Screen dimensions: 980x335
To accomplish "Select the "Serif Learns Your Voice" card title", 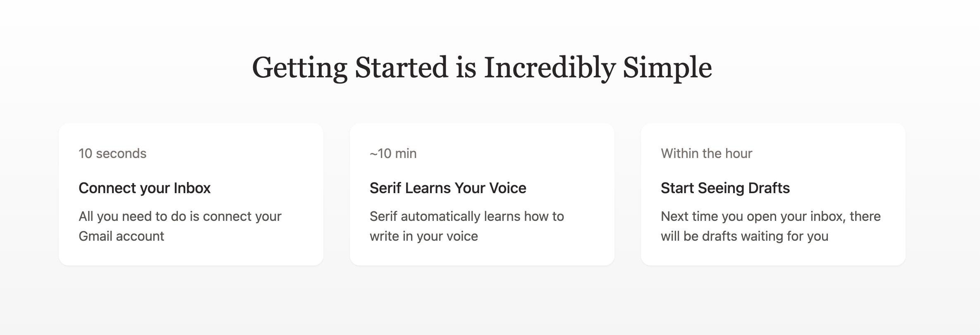I will coord(448,188).
